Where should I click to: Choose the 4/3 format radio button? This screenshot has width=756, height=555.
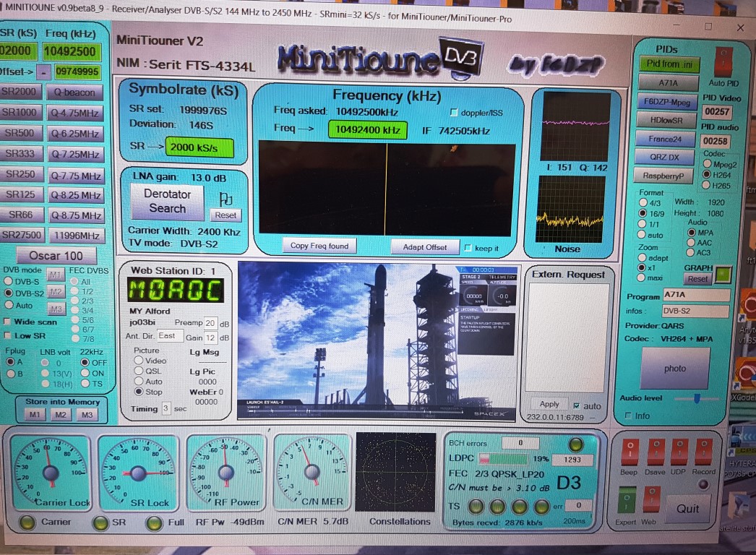pos(643,202)
